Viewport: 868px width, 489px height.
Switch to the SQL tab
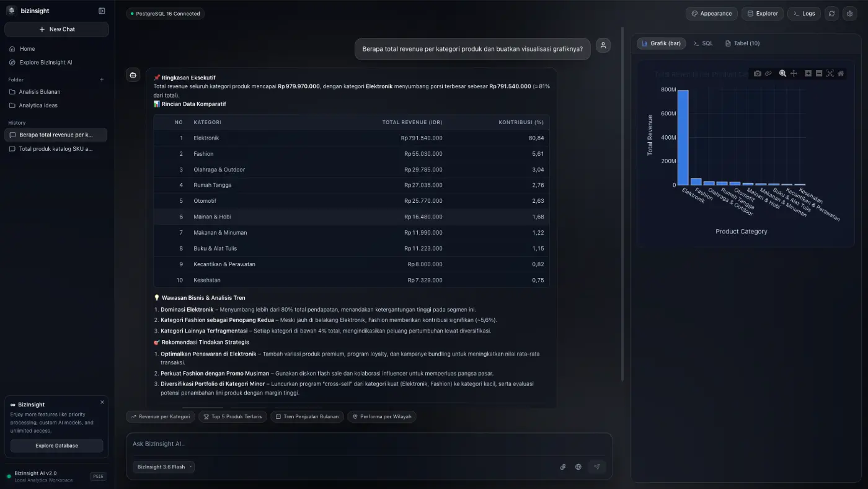click(703, 43)
